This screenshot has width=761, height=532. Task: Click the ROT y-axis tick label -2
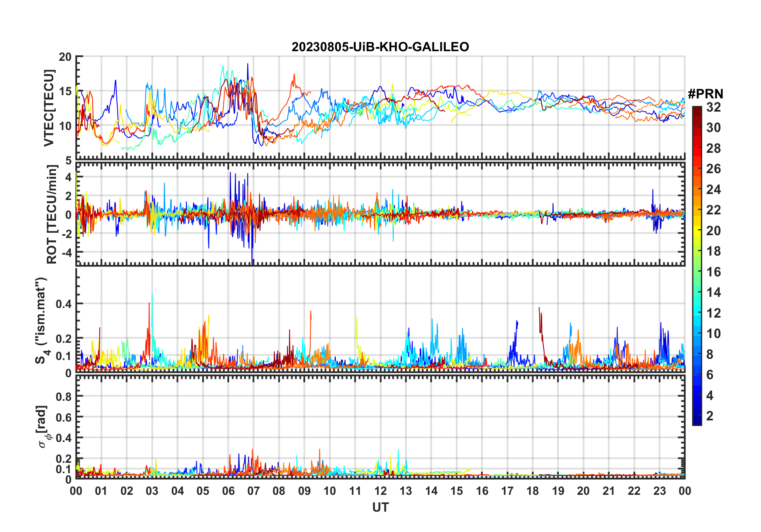click(67, 234)
